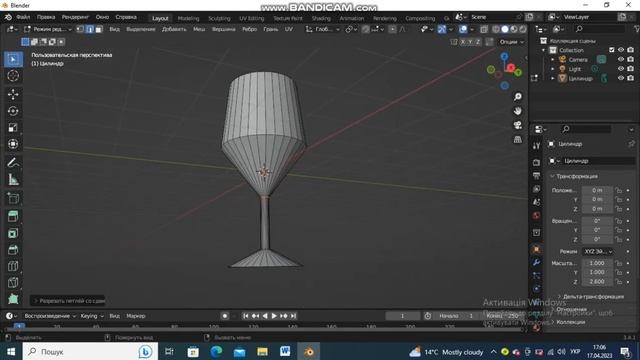Toggle camera view with the camera icon
The width and height of the screenshot is (640, 360).
pos(518,125)
